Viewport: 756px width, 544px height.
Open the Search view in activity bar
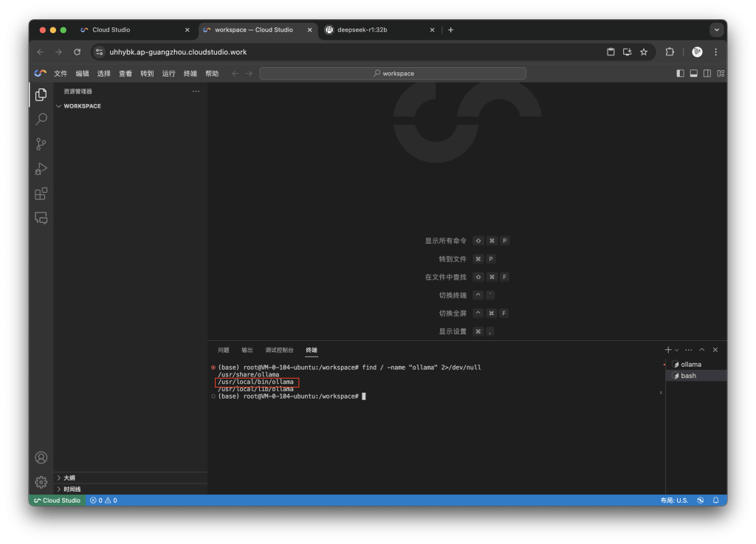[41, 119]
